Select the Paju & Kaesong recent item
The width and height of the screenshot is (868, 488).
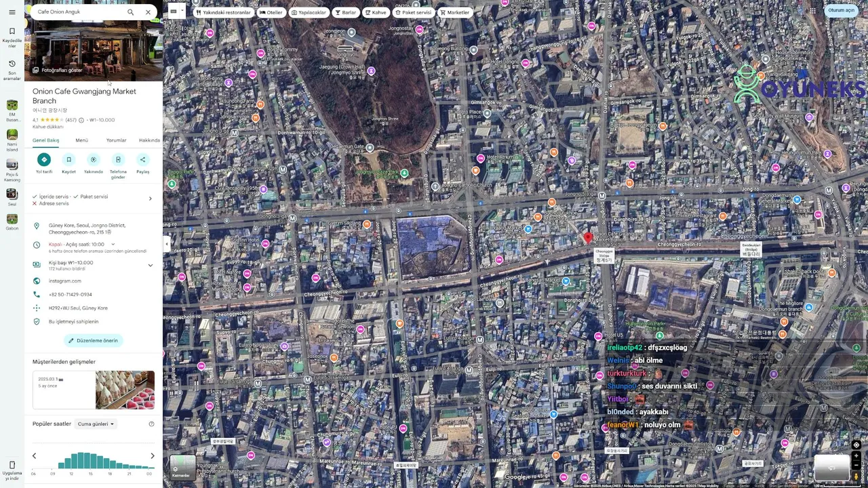[x=12, y=170]
